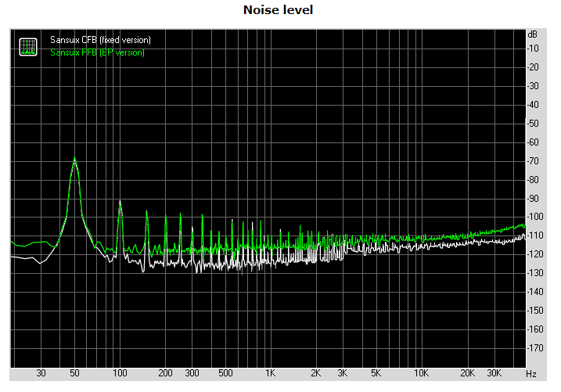Click the -50 dB axis label
561x392 pixels.
[534, 124]
